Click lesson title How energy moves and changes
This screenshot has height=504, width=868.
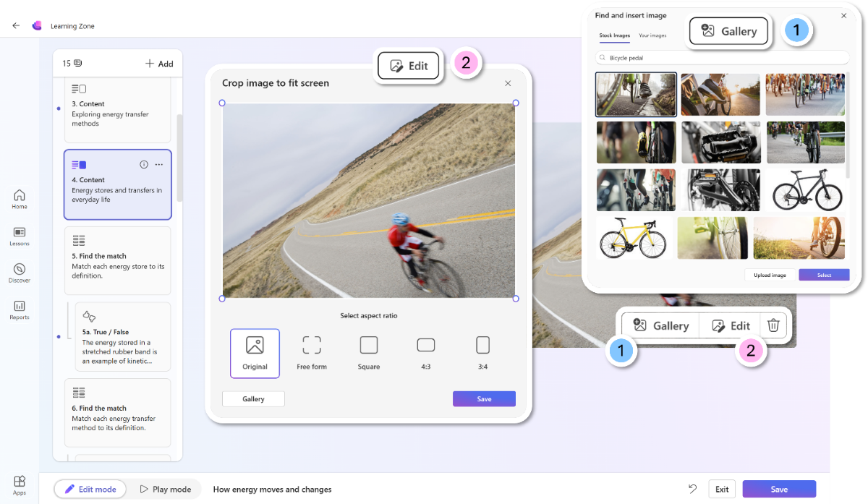pos(272,490)
